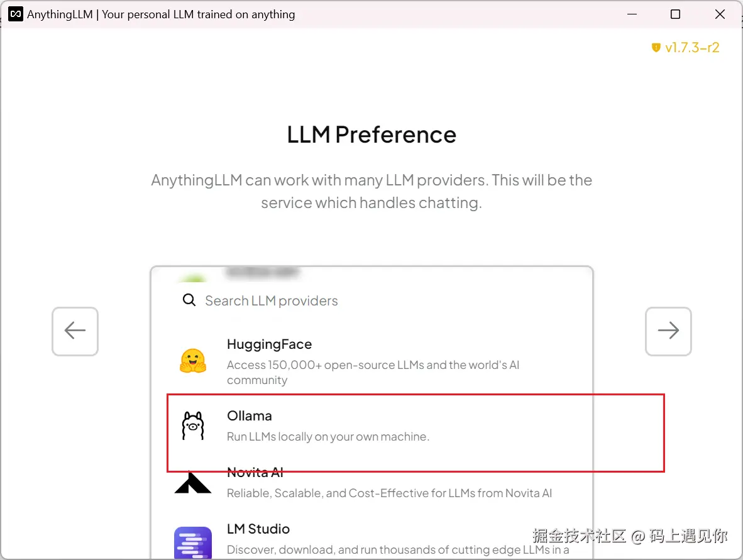Click the AnythingLLM logo in the title bar
Screen dimensions: 743x560
16,14
